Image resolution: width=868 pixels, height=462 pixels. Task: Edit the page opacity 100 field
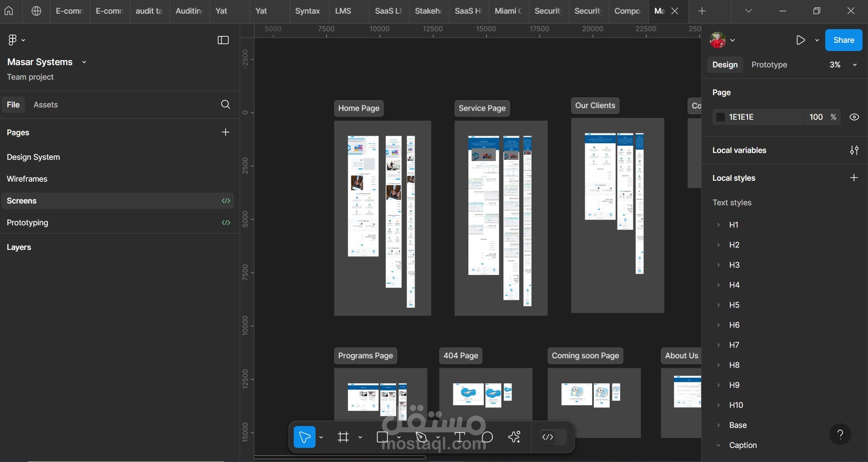click(x=816, y=117)
